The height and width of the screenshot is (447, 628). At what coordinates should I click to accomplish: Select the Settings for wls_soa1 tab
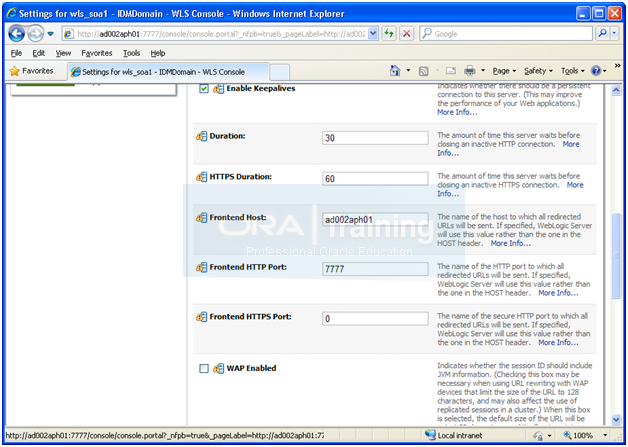coord(168,72)
